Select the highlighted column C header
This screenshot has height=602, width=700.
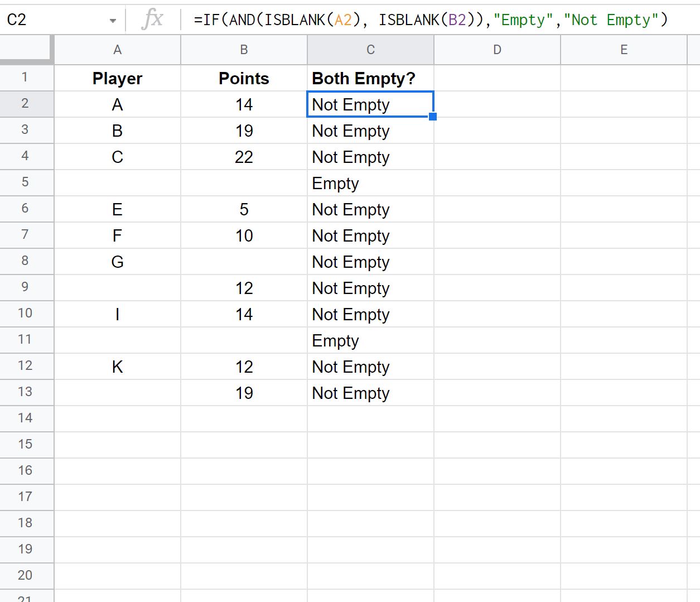coord(370,50)
